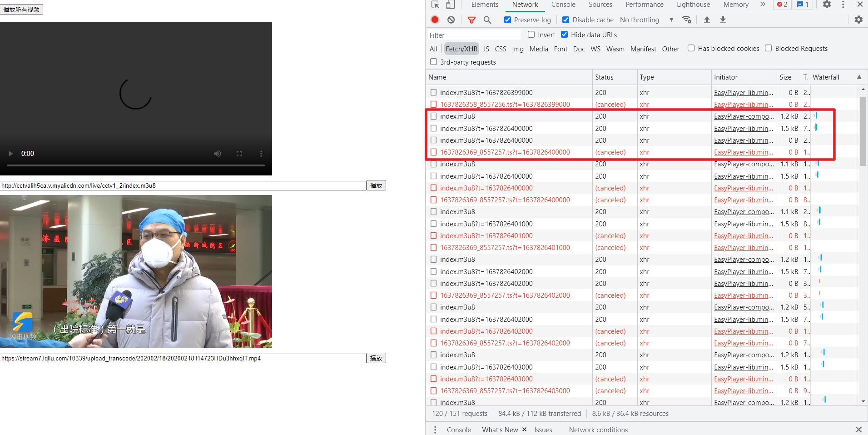
Task: Focus the cctv1 m3u8 URL input
Action: pos(183,185)
